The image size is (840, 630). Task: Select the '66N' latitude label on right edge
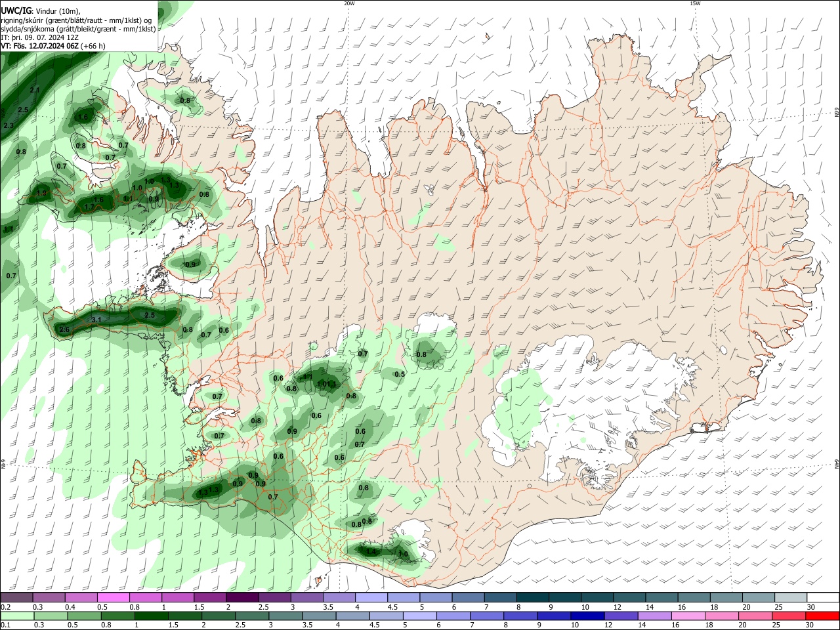(x=837, y=113)
